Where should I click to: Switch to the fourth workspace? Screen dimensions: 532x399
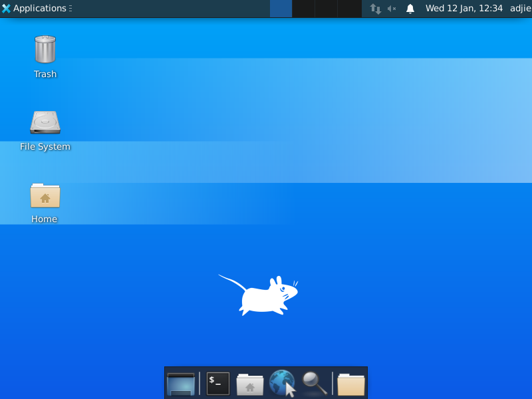point(350,9)
